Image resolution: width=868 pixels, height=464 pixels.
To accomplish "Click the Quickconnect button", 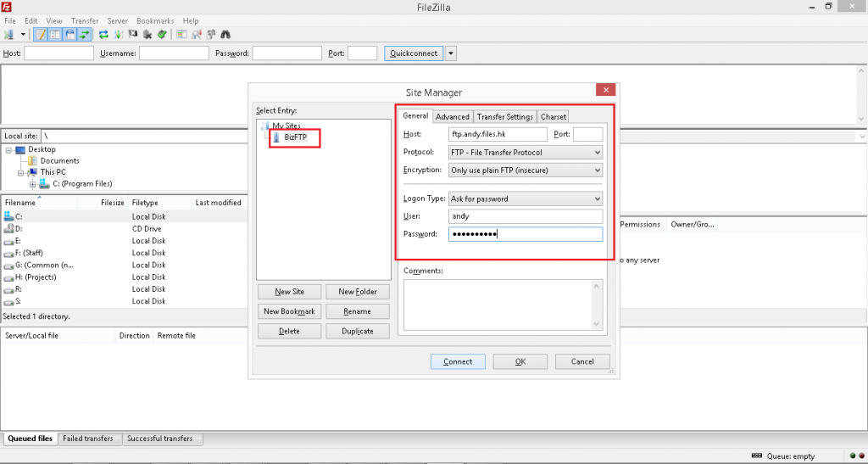I will click(x=414, y=53).
